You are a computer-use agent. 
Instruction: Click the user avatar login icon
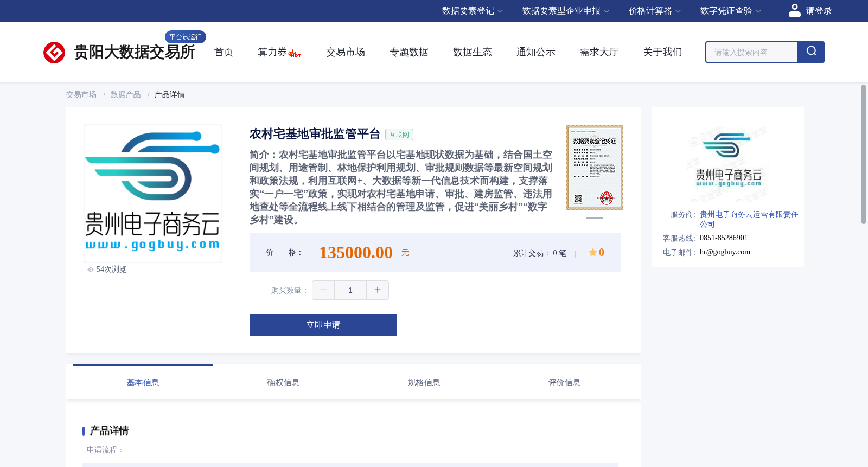[795, 10]
